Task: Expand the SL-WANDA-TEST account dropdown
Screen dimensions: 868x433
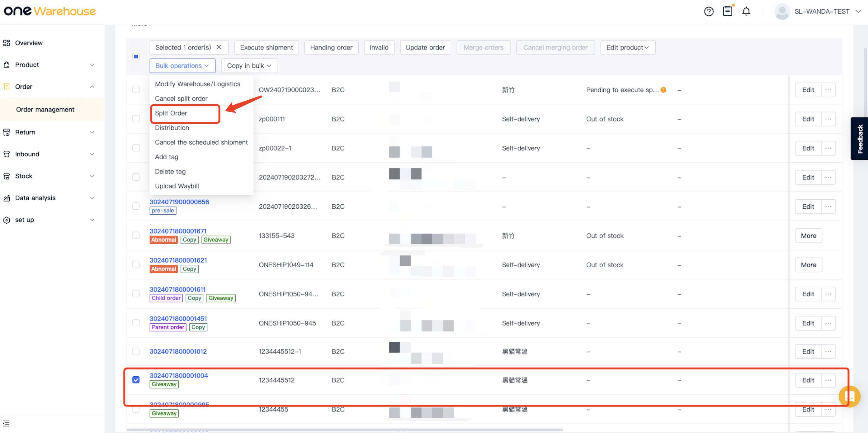Action: [x=858, y=12]
